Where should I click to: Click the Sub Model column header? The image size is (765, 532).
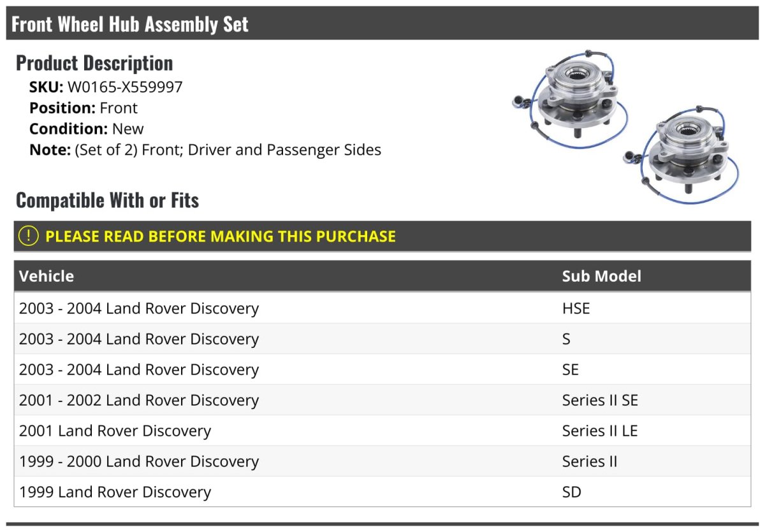pyautogui.click(x=601, y=276)
